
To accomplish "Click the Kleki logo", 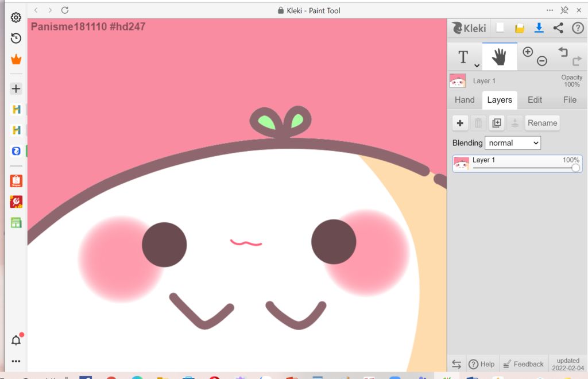I will click(469, 28).
